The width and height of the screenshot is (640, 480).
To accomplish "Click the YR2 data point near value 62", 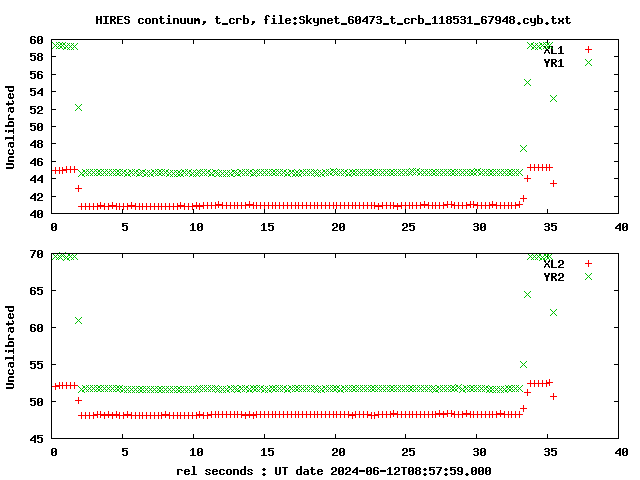I will (553, 312).
